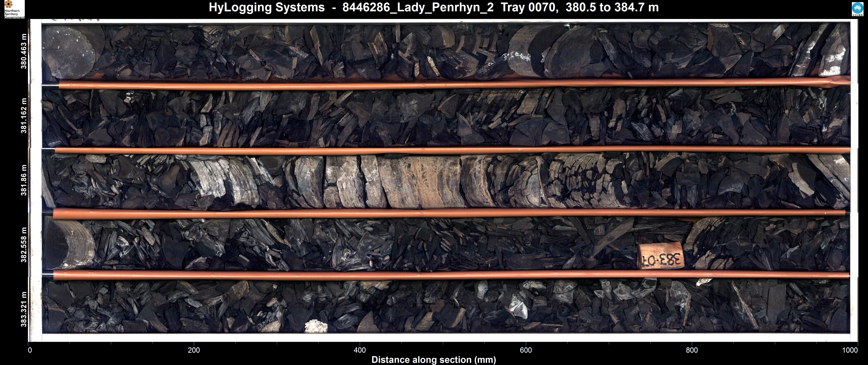
Task: Click the 200 tick on distance axis
Action: (x=194, y=350)
